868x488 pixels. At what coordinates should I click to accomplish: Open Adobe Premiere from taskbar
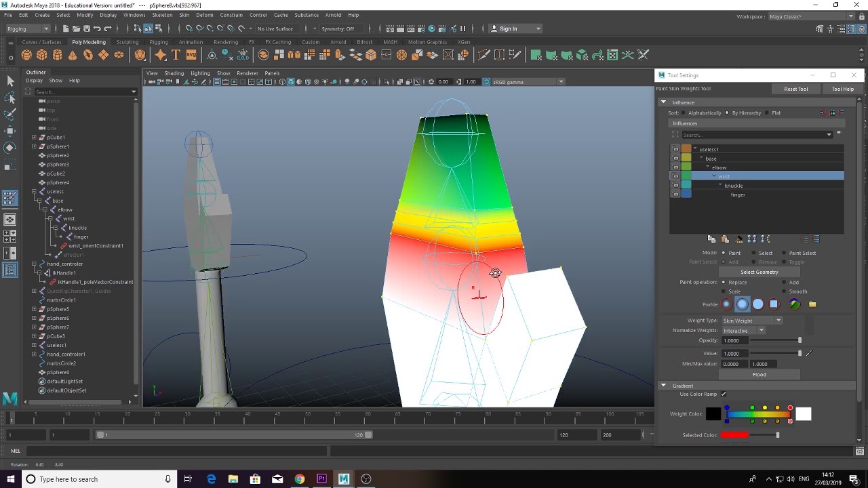pos(321,479)
